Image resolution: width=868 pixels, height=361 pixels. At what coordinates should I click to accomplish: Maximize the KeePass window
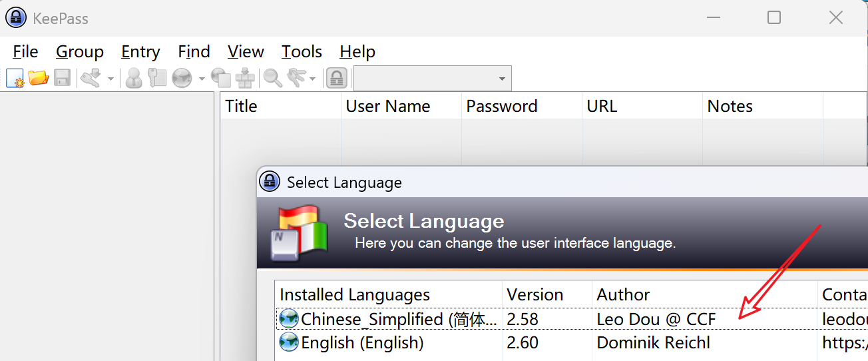[x=774, y=18]
